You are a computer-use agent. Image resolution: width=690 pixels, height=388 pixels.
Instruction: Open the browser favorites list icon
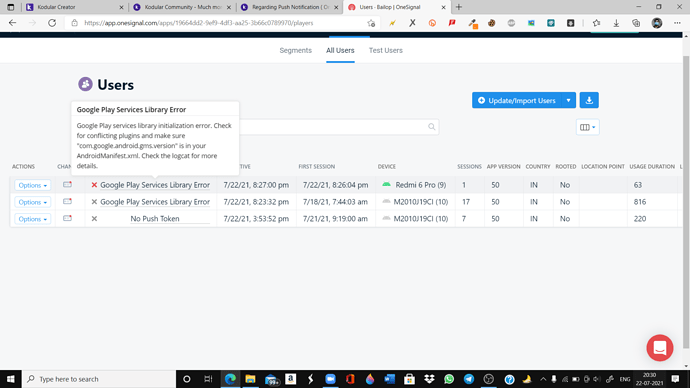tap(596, 23)
